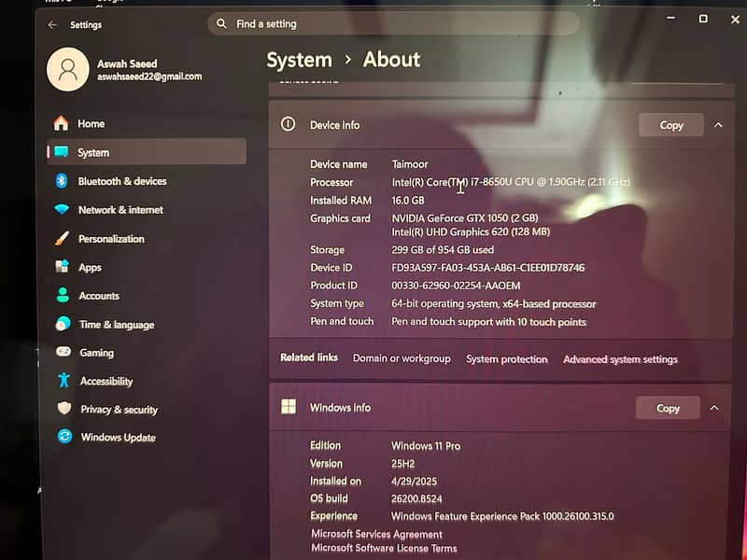This screenshot has height=560, width=747.
Task: Go to Network & internet settings
Action: point(147,209)
